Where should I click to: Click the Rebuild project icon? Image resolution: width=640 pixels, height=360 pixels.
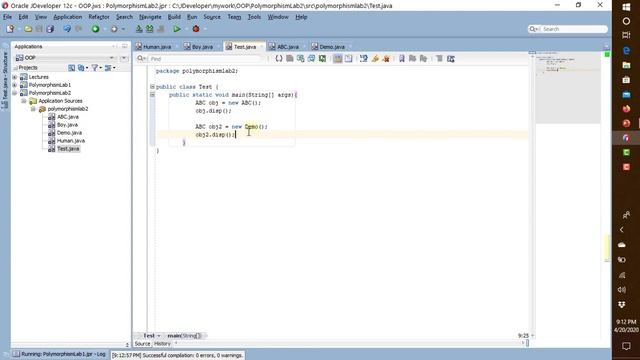[x=150, y=29]
